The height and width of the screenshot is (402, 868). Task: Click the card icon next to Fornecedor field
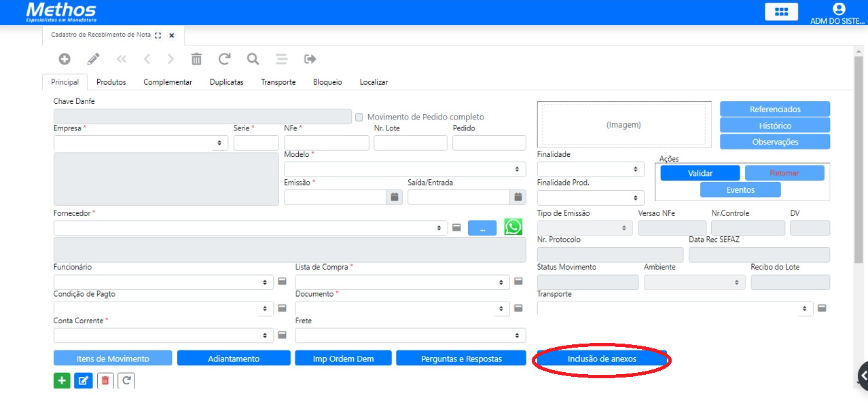[456, 227]
